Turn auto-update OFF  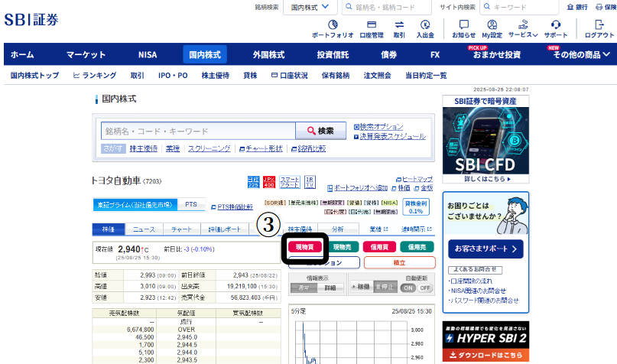point(426,288)
